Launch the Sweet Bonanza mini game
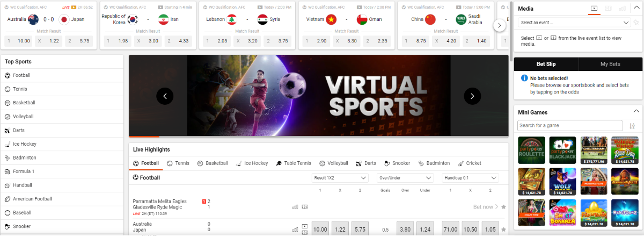 click(562, 213)
